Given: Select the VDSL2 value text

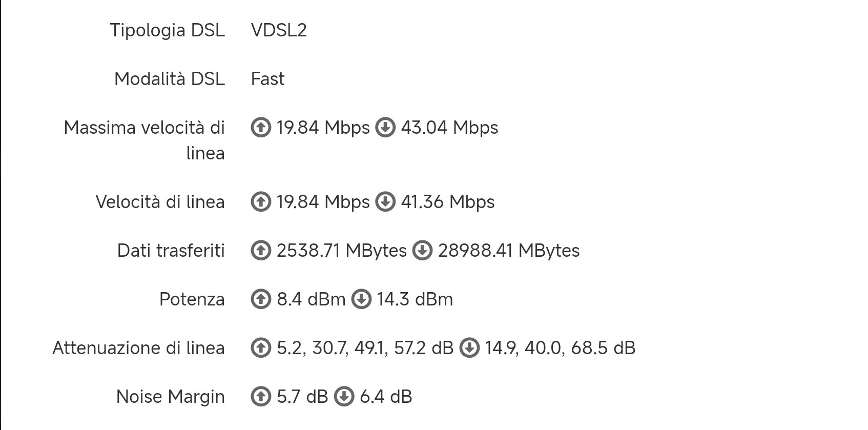Looking at the screenshot, I should pos(279,30).
